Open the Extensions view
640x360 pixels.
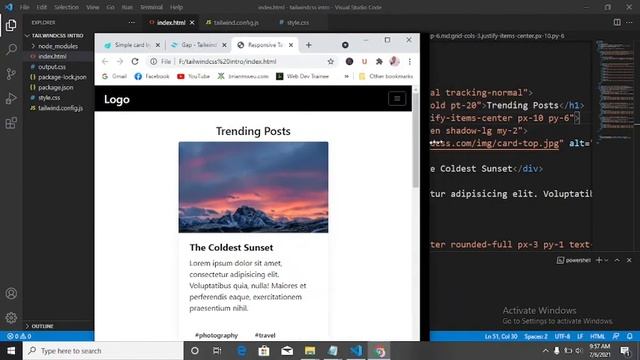pyautogui.click(x=11, y=123)
